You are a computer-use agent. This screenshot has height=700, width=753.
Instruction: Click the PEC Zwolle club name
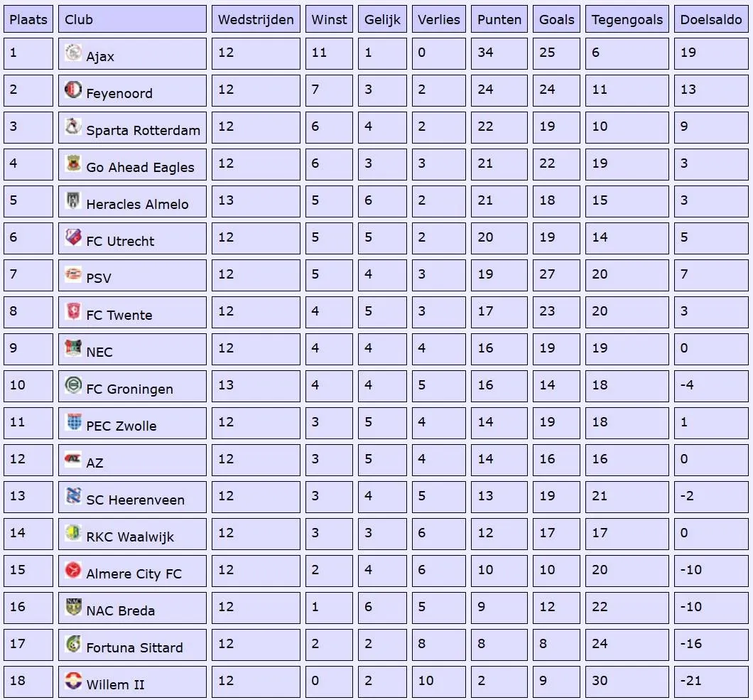point(121,426)
